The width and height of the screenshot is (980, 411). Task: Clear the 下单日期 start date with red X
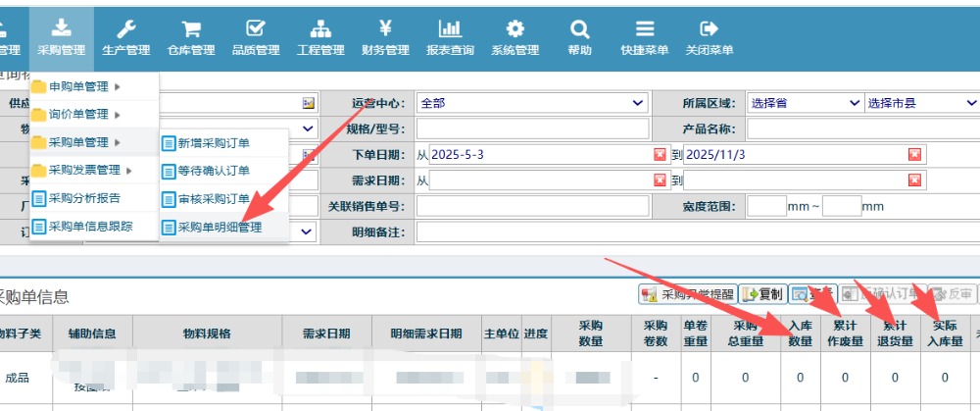point(660,155)
